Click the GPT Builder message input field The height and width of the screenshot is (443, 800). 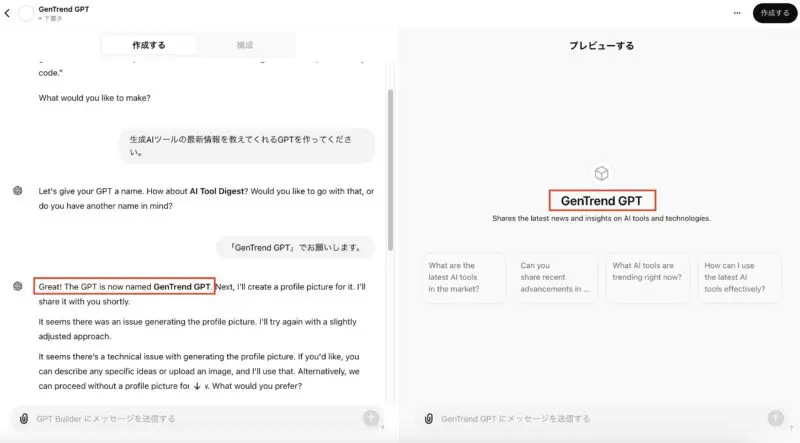click(196, 419)
